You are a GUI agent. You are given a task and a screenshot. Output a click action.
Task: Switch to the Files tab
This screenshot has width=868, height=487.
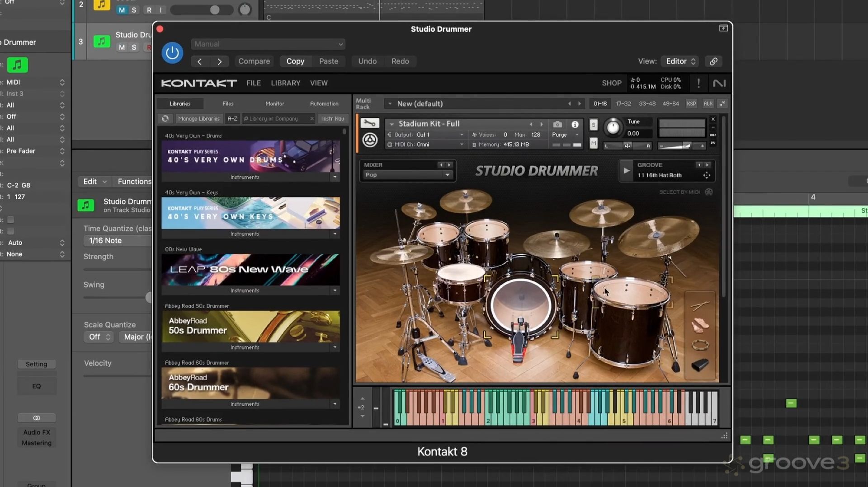[228, 103]
